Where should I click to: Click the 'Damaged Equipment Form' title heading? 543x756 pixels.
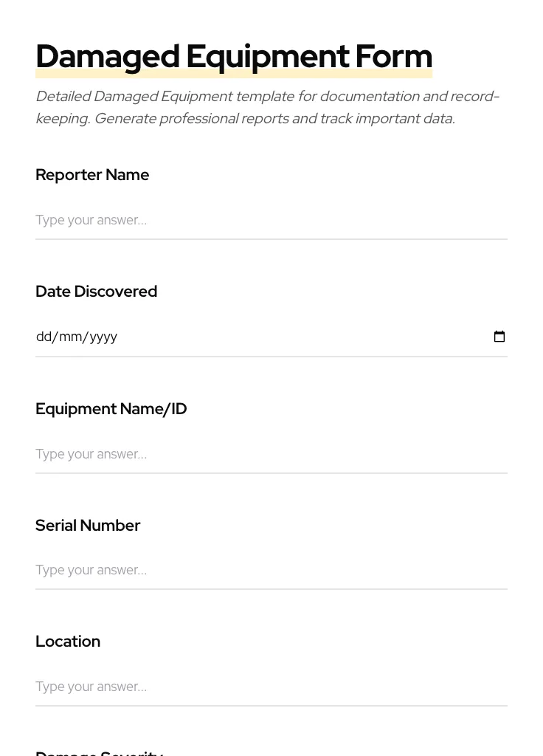(233, 56)
